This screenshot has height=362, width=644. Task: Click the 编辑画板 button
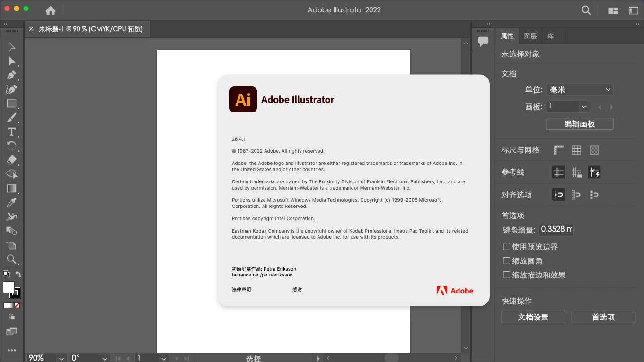(x=580, y=124)
